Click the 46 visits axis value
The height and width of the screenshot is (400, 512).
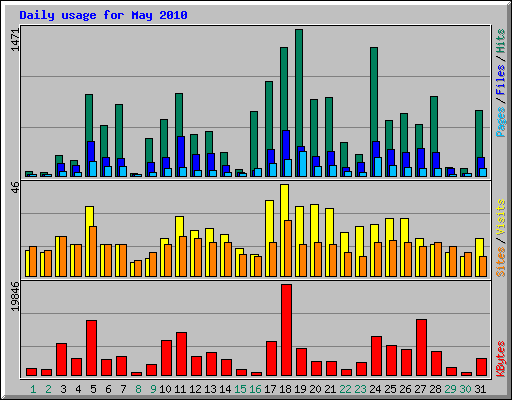pyautogui.click(x=16, y=188)
